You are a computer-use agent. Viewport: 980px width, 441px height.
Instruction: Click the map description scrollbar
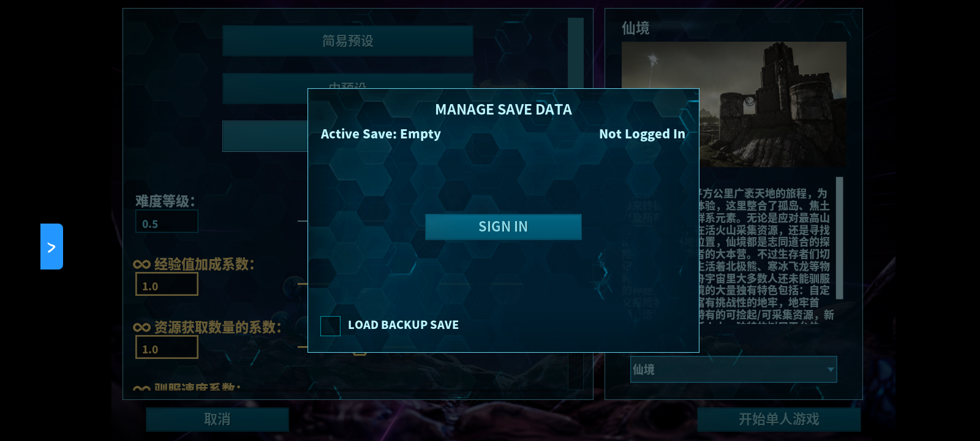point(840,238)
